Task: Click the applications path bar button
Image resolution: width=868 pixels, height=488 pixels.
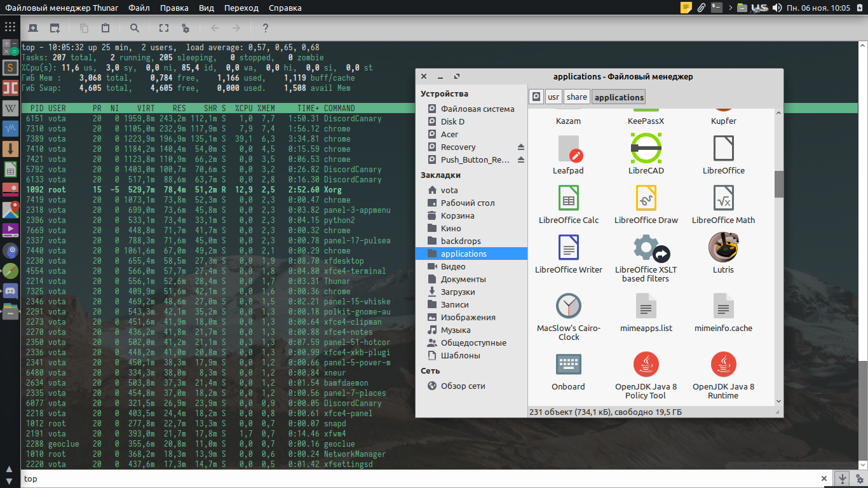Action: pos(619,97)
